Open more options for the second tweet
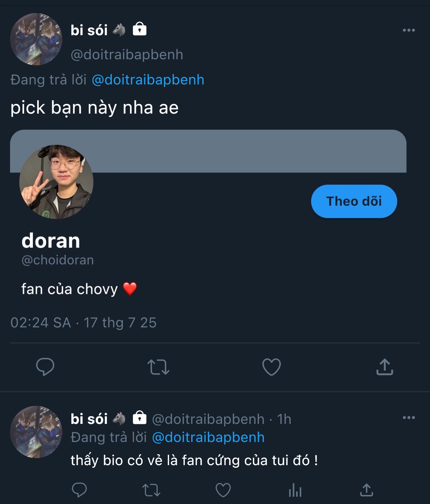Viewport: 430px width, 504px height. coord(409,418)
